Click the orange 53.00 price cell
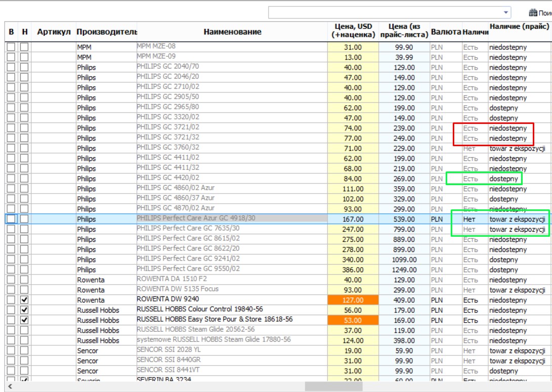 (353, 320)
